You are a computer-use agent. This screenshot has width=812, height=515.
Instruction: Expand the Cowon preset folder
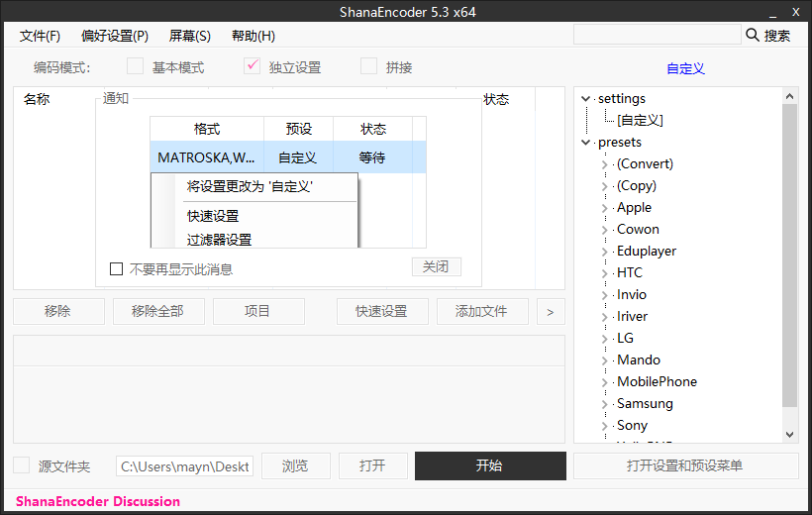click(604, 230)
